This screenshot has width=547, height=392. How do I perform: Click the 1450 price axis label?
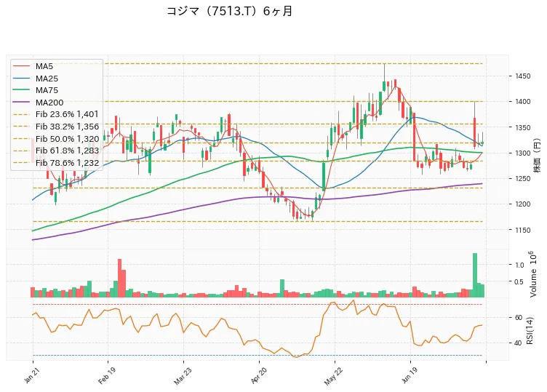tap(522, 76)
